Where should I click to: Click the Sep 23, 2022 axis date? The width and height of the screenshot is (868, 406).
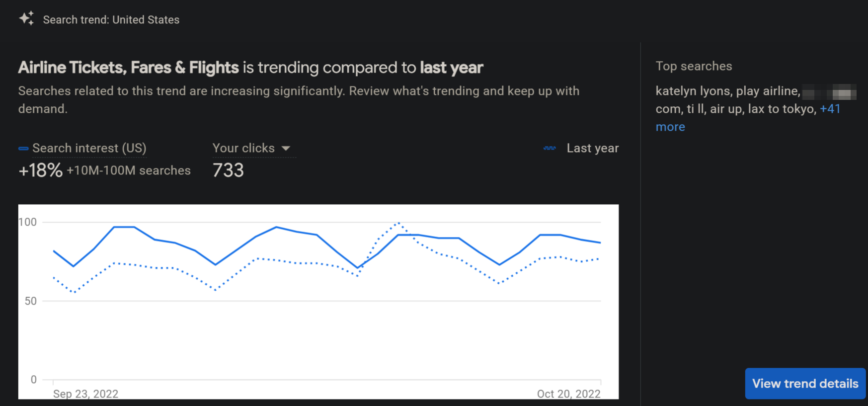tap(85, 394)
